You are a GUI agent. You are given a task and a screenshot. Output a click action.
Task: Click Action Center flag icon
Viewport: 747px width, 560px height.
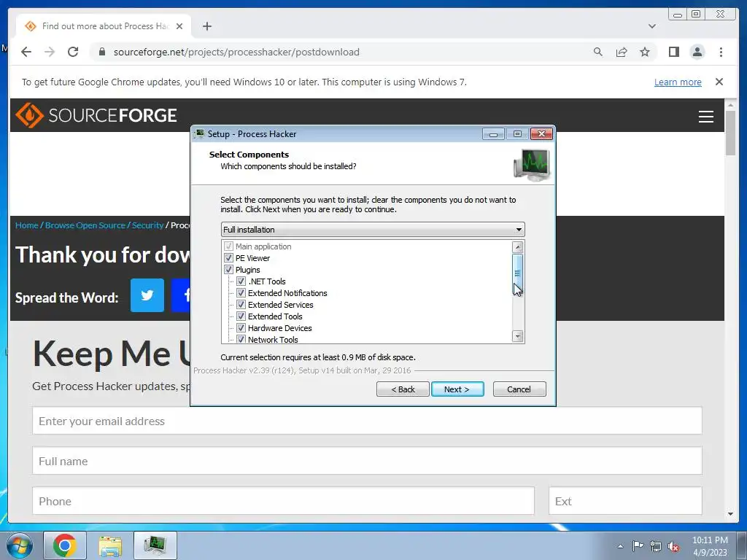(638, 546)
